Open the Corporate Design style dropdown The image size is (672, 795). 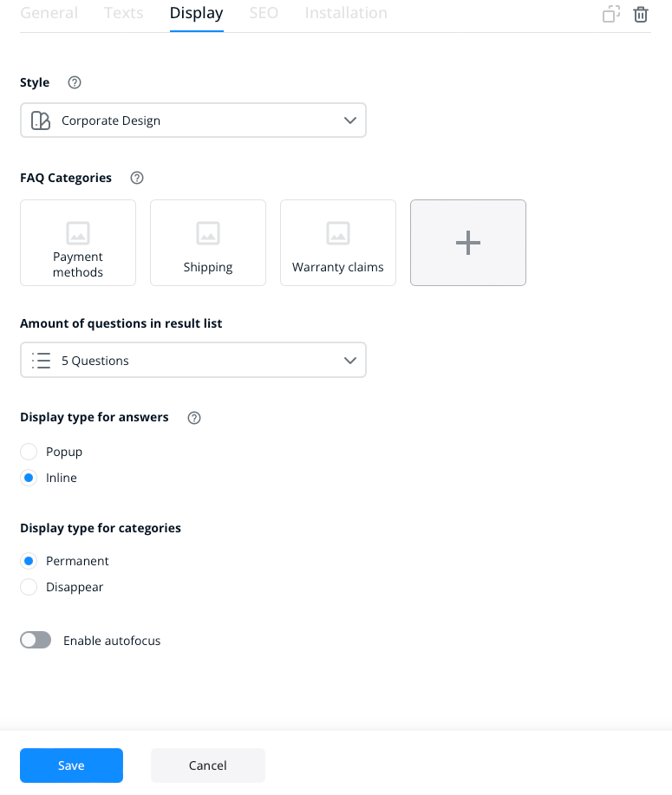(x=193, y=121)
